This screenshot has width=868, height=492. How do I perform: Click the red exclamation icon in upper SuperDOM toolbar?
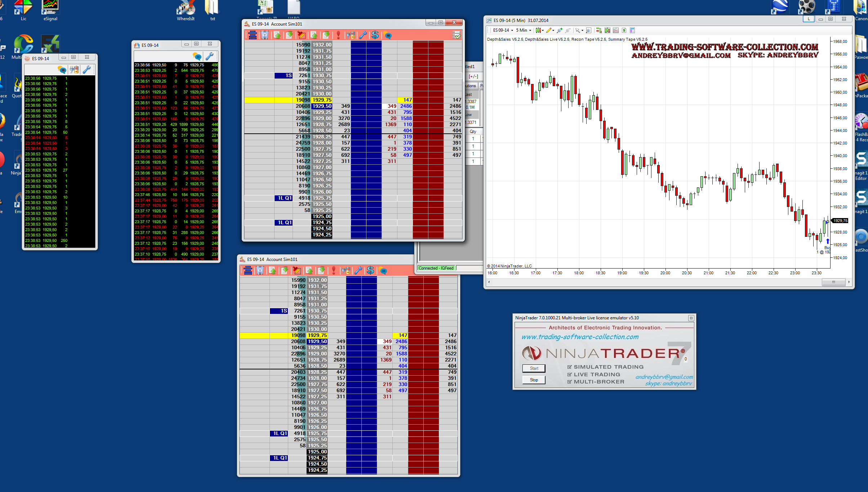point(338,35)
